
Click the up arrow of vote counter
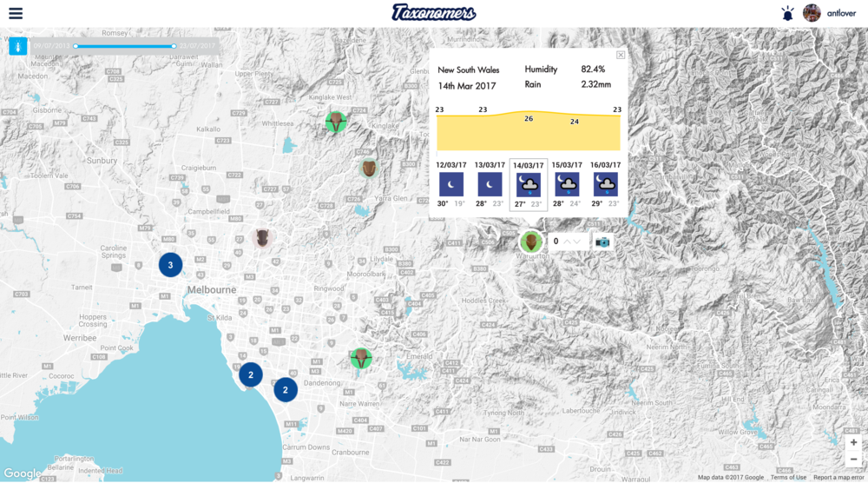pyautogui.click(x=567, y=241)
